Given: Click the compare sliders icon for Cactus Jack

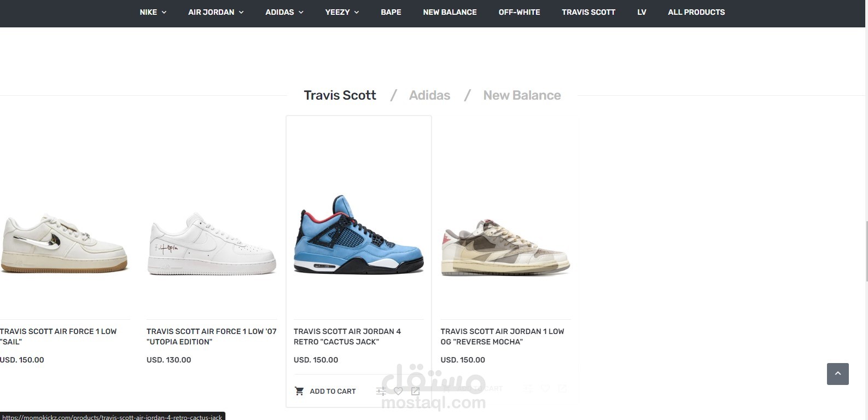Looking at the screenshot, I should (x=381, y=391).
